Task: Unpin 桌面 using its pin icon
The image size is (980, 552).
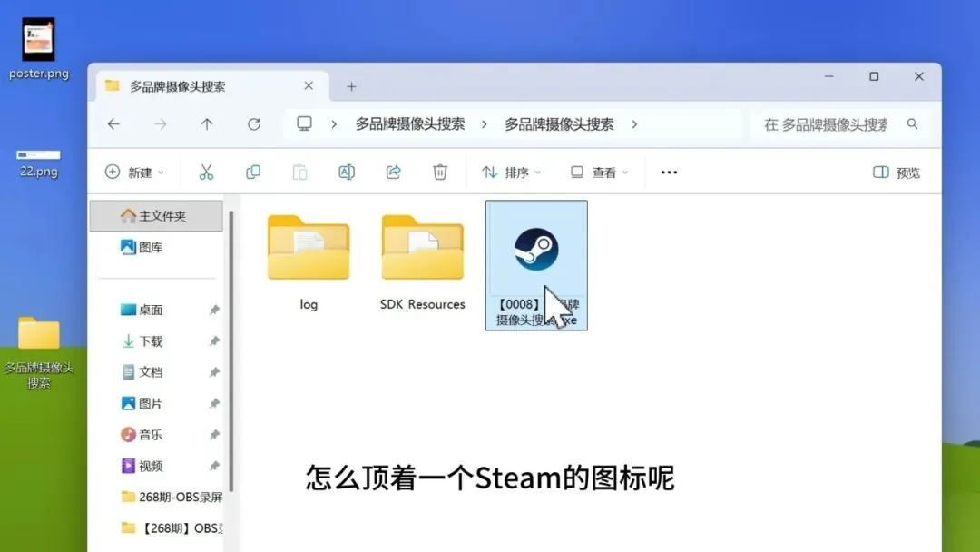Action: (214, 310)
